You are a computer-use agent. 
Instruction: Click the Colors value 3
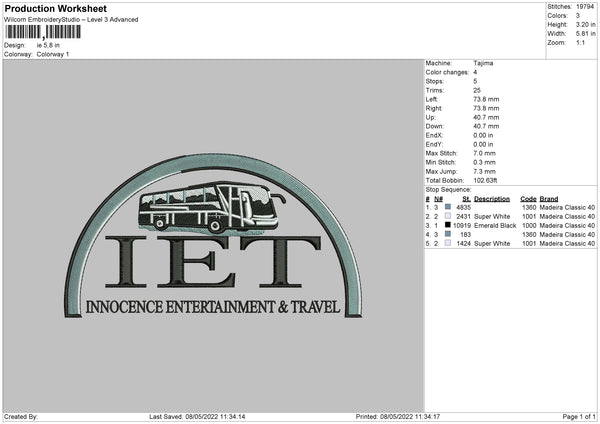click(578, 16)
